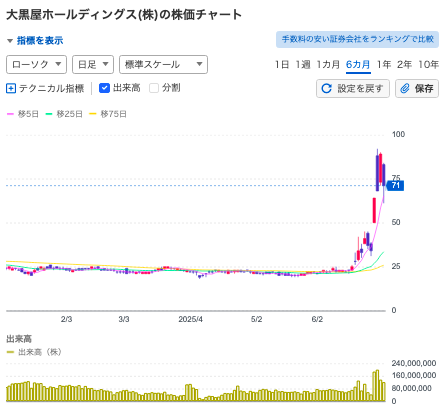Click the plus icon beside テクニカル指標
The height and width of the screenshot is (404, 447).
tap(11, 88)
